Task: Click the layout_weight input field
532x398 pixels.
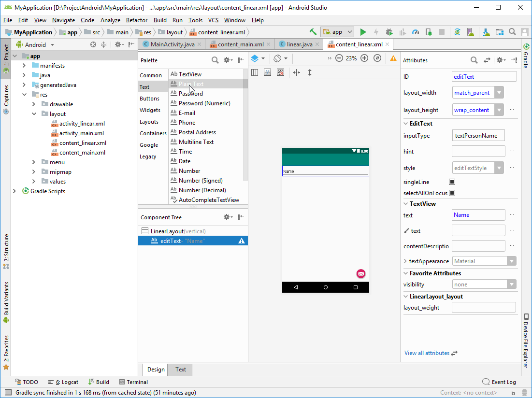Action: point(484,308)
